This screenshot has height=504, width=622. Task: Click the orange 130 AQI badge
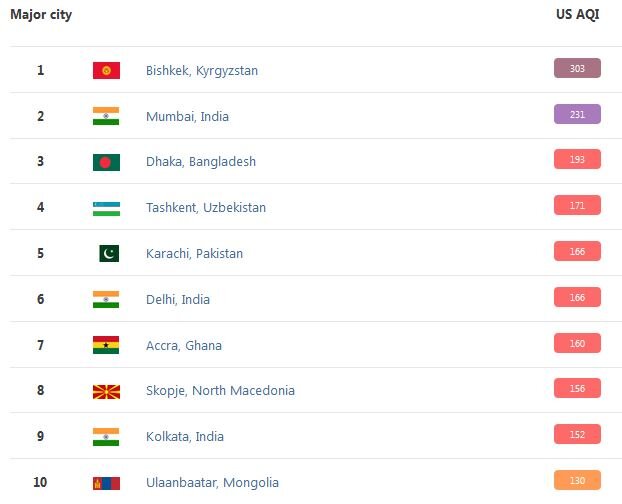[577, 480]
